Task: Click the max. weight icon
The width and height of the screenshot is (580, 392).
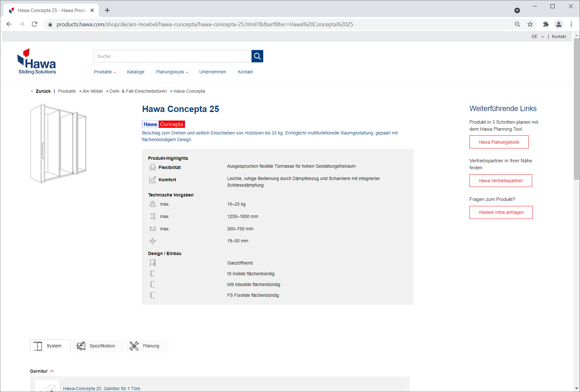Action: coord(152,204)
